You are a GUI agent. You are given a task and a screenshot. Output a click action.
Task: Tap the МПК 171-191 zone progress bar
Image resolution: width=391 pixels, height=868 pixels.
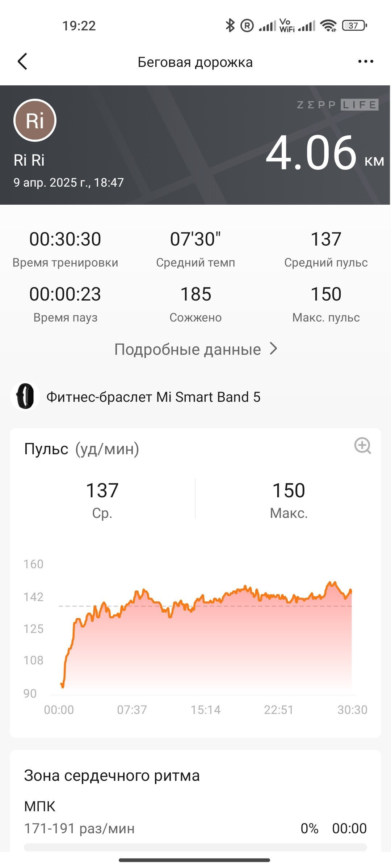pyautogui.click(x=195, y=847)
